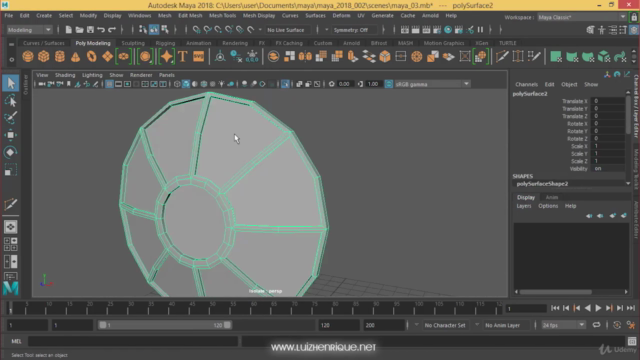
Task: Click the MEL command line input
Action: [133, 341]
